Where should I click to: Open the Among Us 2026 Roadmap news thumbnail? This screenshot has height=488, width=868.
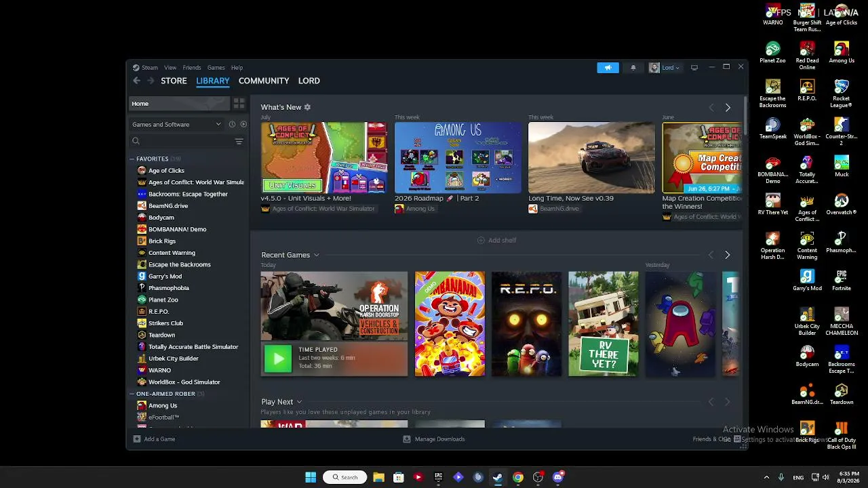pos(458,158)
